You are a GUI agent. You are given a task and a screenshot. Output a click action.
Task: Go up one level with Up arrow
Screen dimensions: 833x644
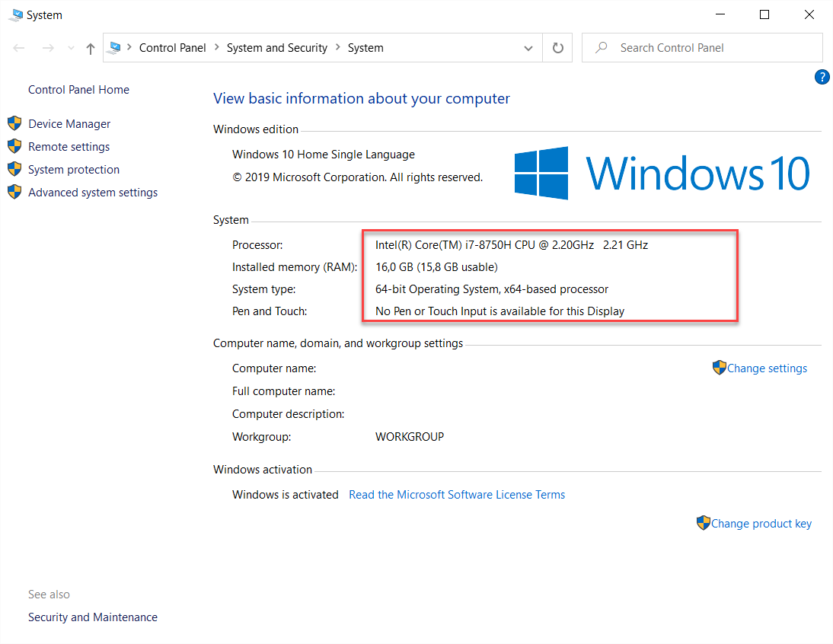coord(91,49)
